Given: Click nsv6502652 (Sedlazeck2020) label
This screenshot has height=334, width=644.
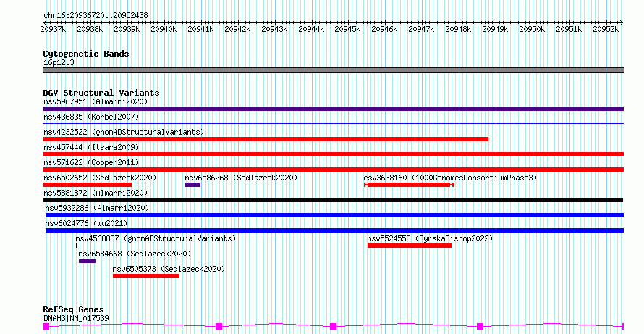Looking at the screenshot, I should pos(100,178).
